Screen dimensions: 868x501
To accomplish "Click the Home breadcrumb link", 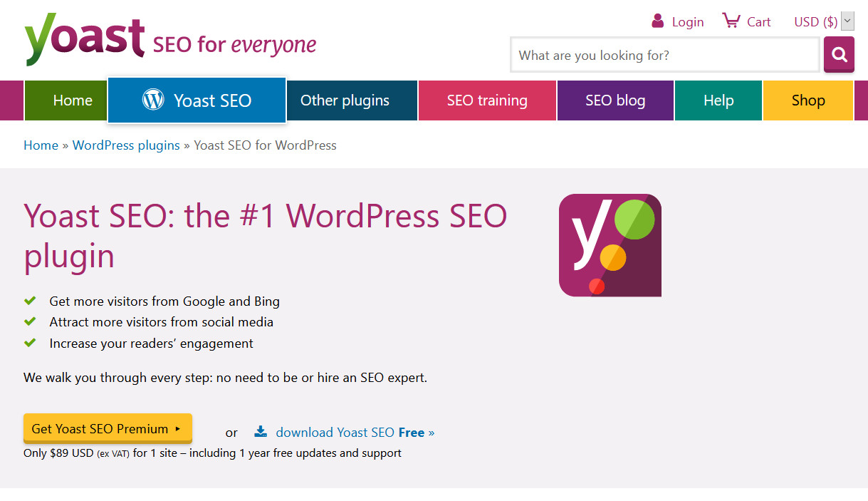I will [x=41, y=145].
